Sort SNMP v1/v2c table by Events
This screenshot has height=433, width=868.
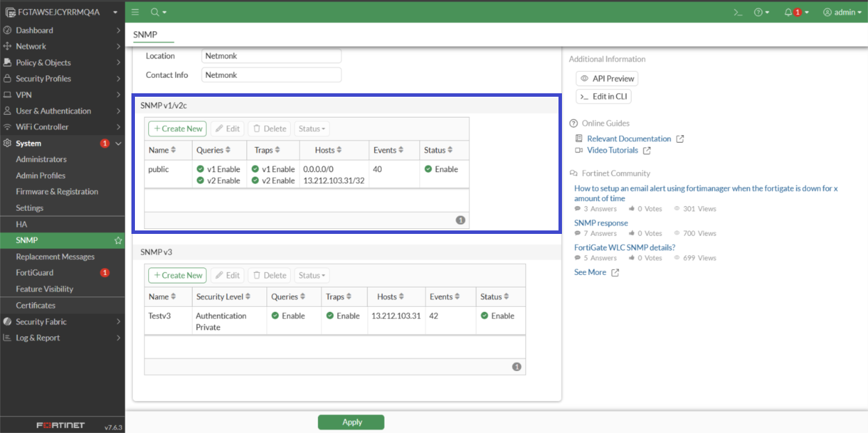389,150
